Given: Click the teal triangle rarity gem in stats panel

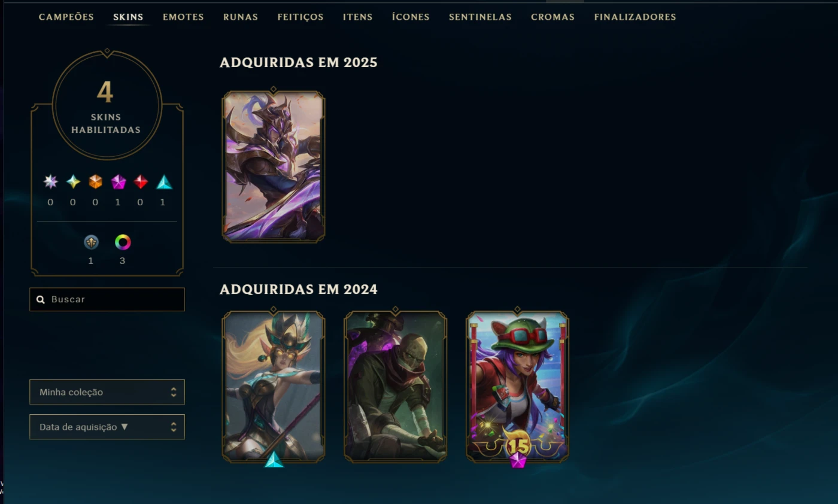Looking at the screenshot, I should 163,182.
